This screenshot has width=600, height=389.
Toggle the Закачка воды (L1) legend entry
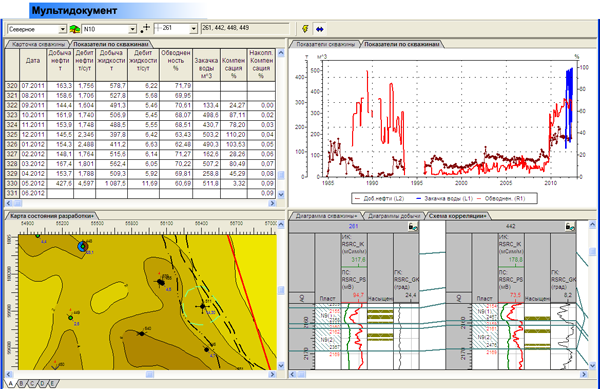pos(444,199)
